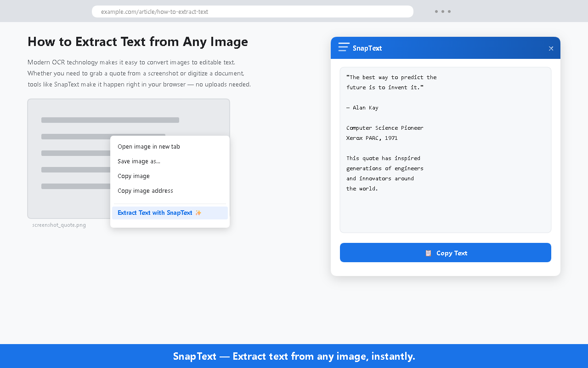Click the Alan Kay attribution line
Viewport: 588px width, 368px height.
362,108
